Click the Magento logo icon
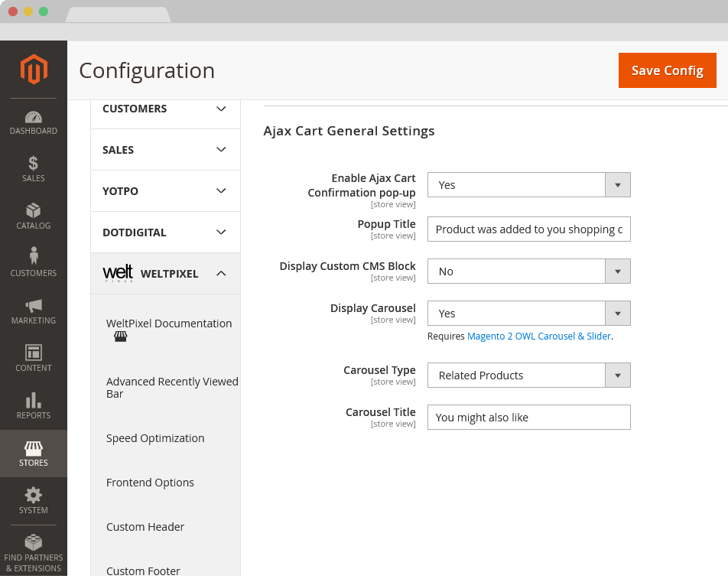The height and width of the screenshot is (582, 728). click(x=34, y=70)
